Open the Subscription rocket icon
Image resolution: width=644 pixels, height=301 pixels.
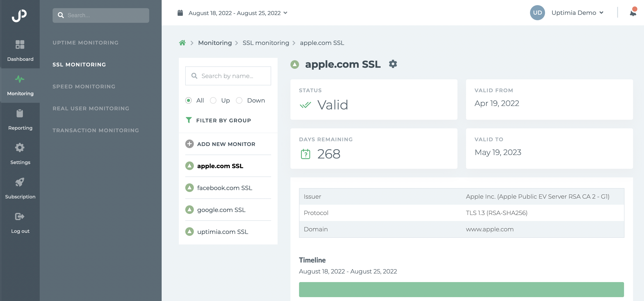[x=20, y=182]
